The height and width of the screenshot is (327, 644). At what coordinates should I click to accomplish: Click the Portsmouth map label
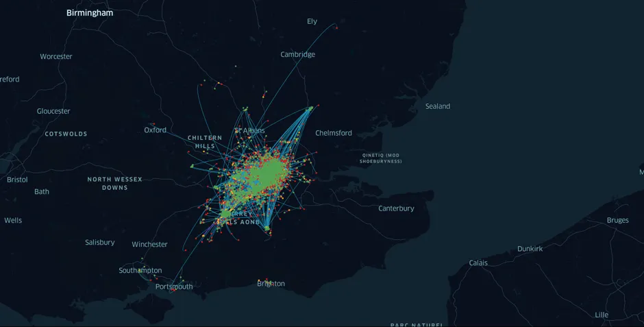pos(174,287)
